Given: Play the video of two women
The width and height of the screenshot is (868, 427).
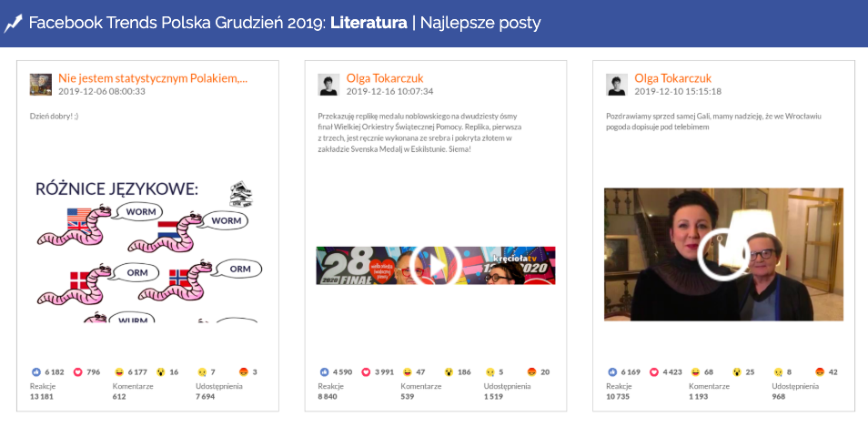Looking at the screenshot, I should pyautogui.click(x=723, y=255).
